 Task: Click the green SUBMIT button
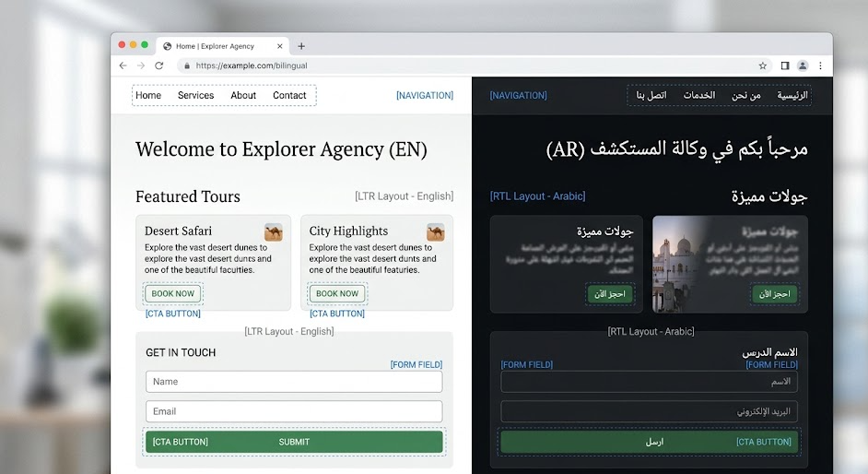click(x=294, y=442)
